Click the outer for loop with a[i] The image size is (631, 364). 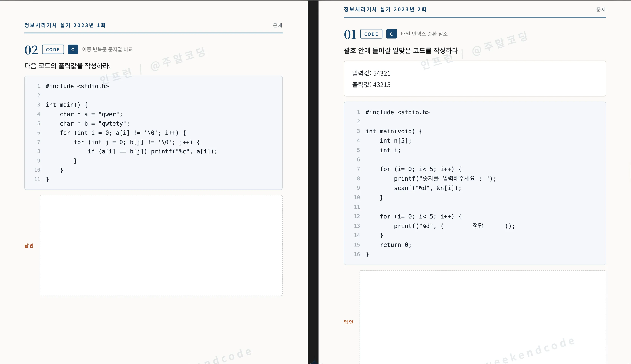[123, 133]
